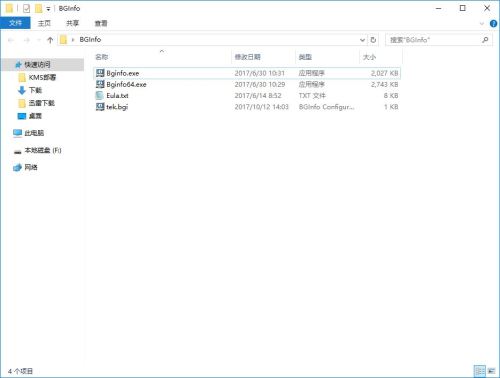500x378 pixels.
Task: Select the Eula.txt file name
Action: 117,96
